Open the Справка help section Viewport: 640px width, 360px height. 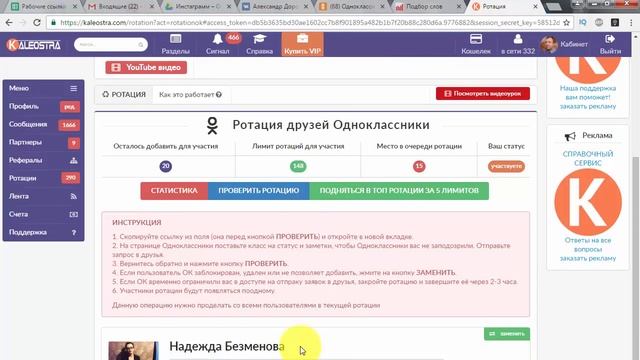[260, 44]
